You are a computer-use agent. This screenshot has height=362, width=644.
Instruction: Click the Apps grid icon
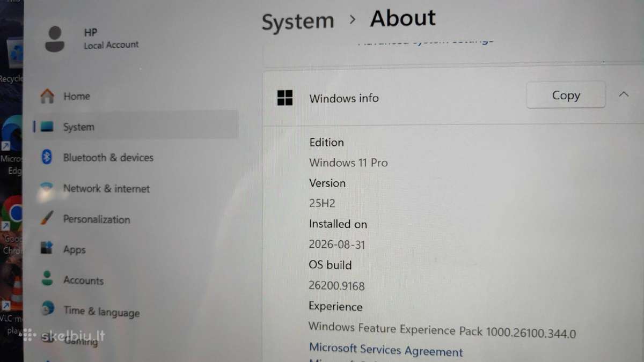pos(47,248)
